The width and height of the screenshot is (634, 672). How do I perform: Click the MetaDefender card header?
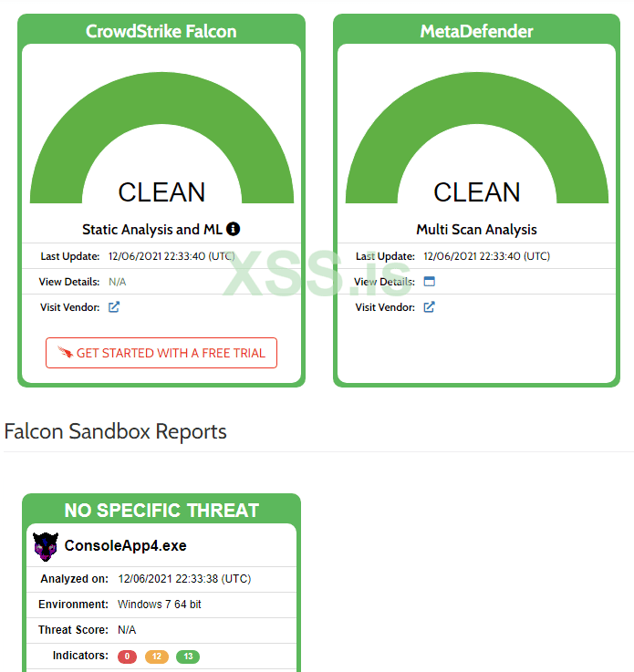[476, 31]
